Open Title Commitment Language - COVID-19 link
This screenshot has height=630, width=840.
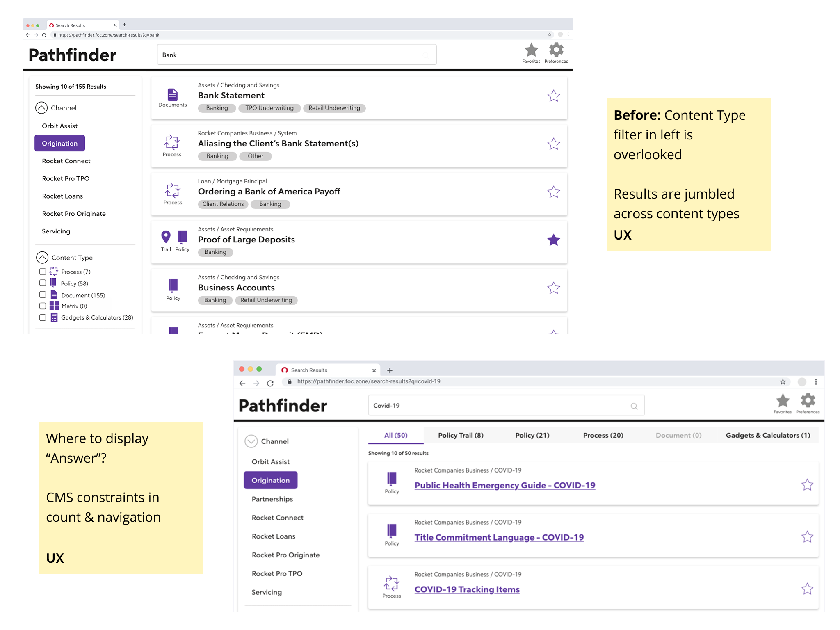tap(499, 537)
